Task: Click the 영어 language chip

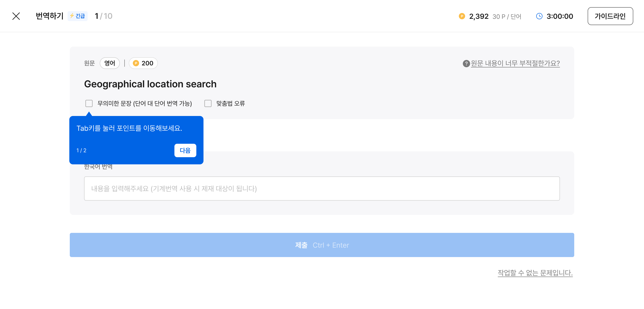Action: (110, 63)
